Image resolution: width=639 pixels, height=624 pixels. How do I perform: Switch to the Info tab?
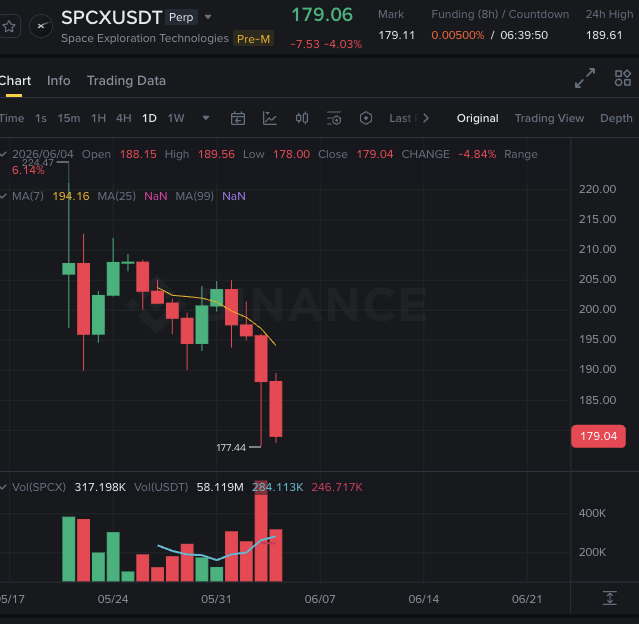[58, 81]
